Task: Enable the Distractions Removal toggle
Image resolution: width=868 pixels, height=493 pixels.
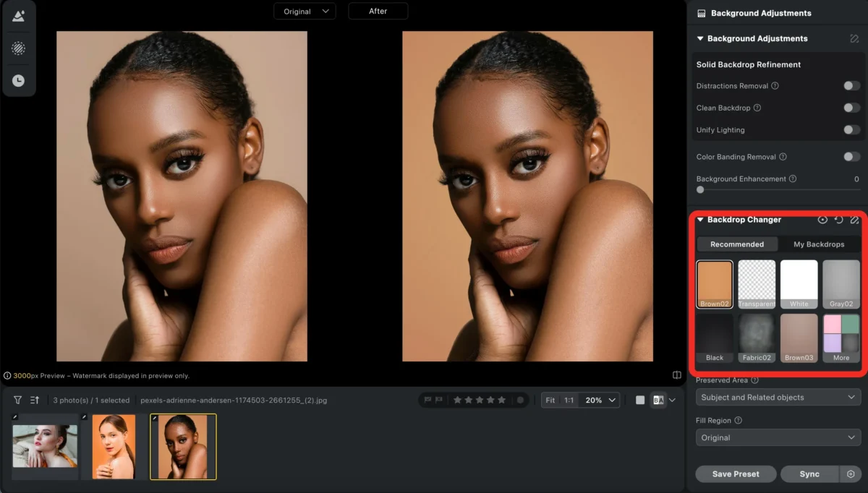Action: click(851, 86)
